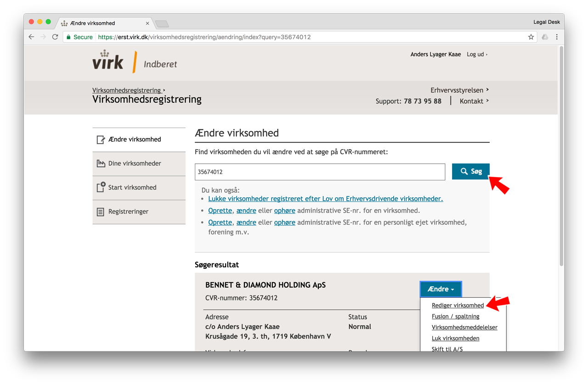
Task: Click the Start virksomhed new-document icon
Action: pyautogui.click(x=101, y=187)
